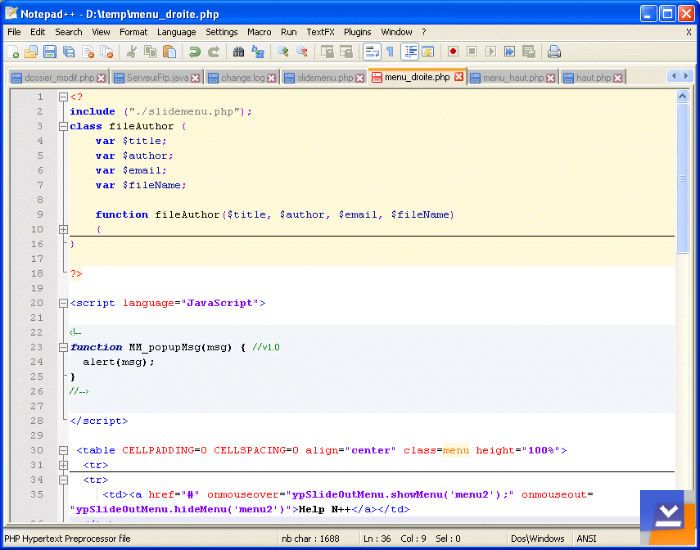Toggle show all characters pilcrow button
The height and width of the screenshot is (550, 700).
[390, 52]
